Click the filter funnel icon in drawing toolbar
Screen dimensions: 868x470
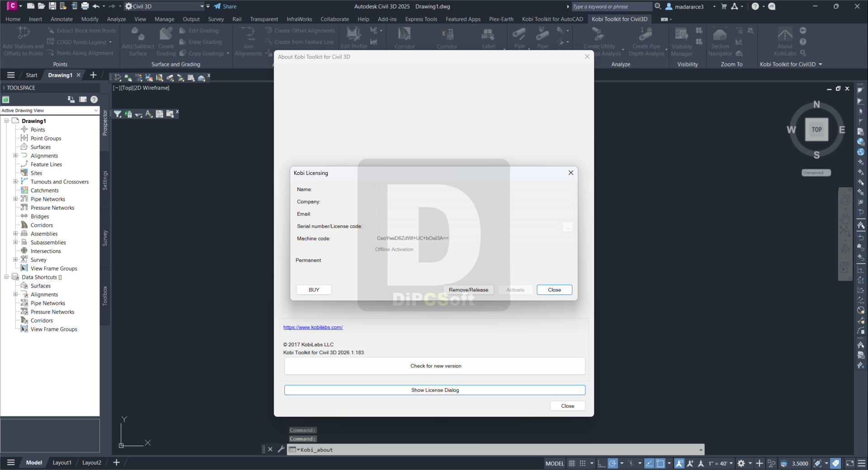(118, 114)
